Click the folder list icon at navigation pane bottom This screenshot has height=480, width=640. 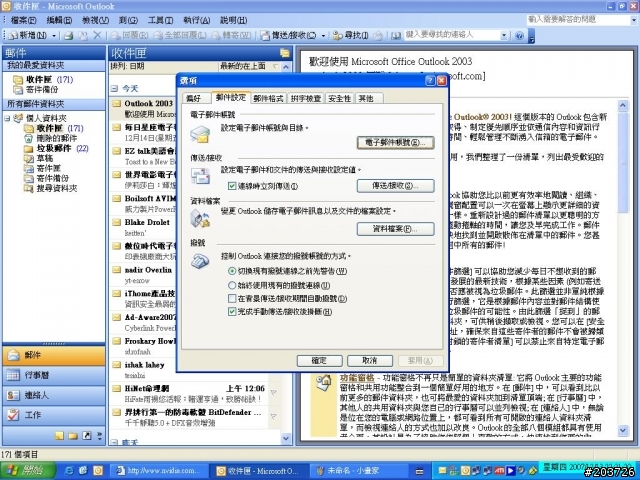(x=73, y=436)
